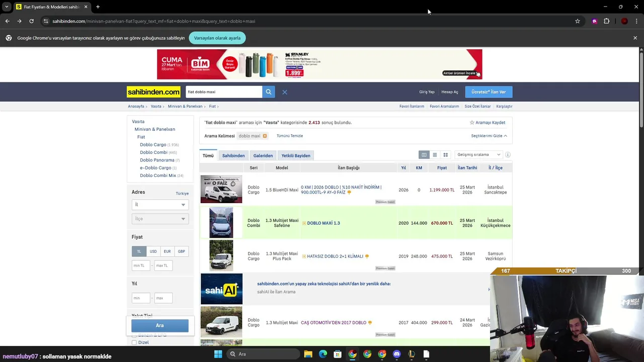644x362 pixels.
Task: Remove the 'doblo maxi' keyword filter tag
Action: [265, 136]
